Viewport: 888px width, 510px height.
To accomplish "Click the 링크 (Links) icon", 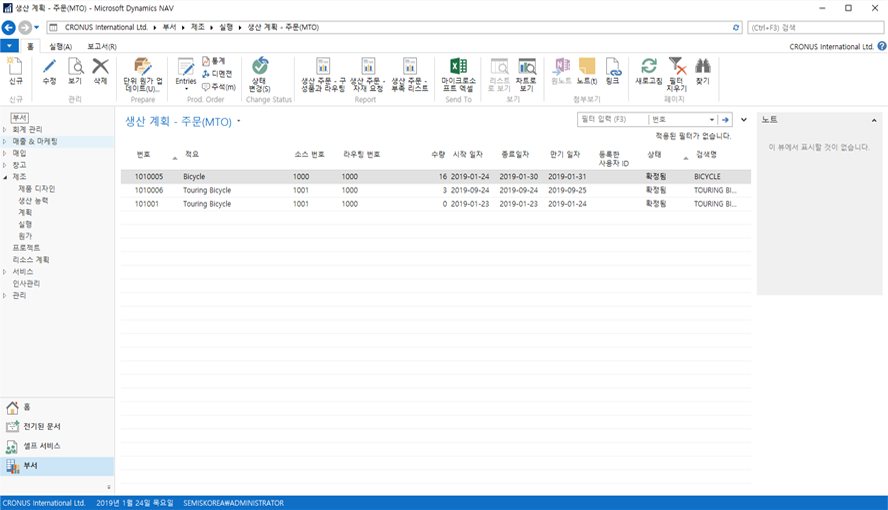I will coord(613,67).
